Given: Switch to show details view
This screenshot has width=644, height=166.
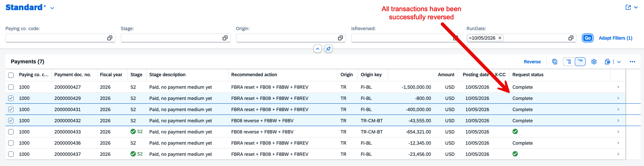Looking at the screenshot, I should (569, 62).
